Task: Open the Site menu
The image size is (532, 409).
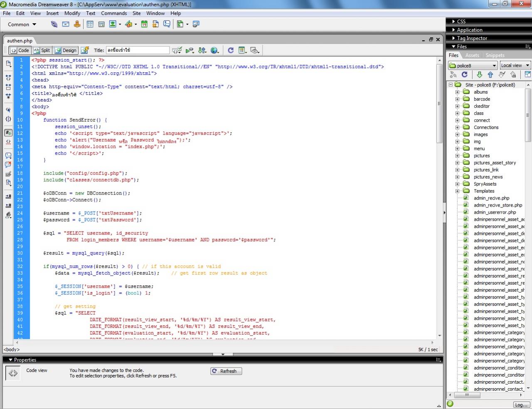Action: tap(136, 13)
